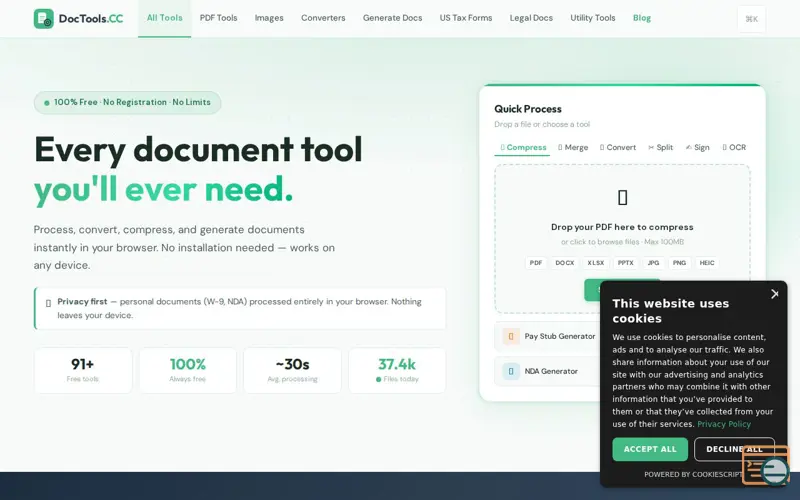Click the 'Quick Process' heading
Image resolution: width=800 pixels, height=500 pixels.
tap(528, 109)
